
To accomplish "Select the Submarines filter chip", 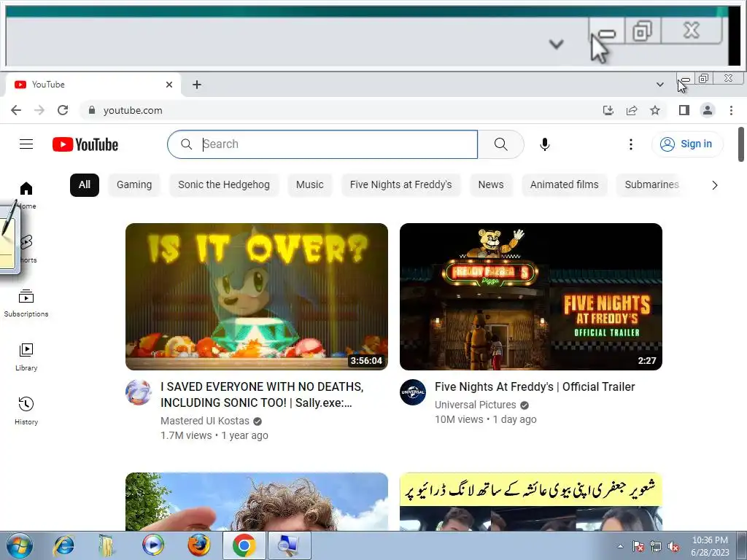I will pyautogui.click(x=651, y=185).
